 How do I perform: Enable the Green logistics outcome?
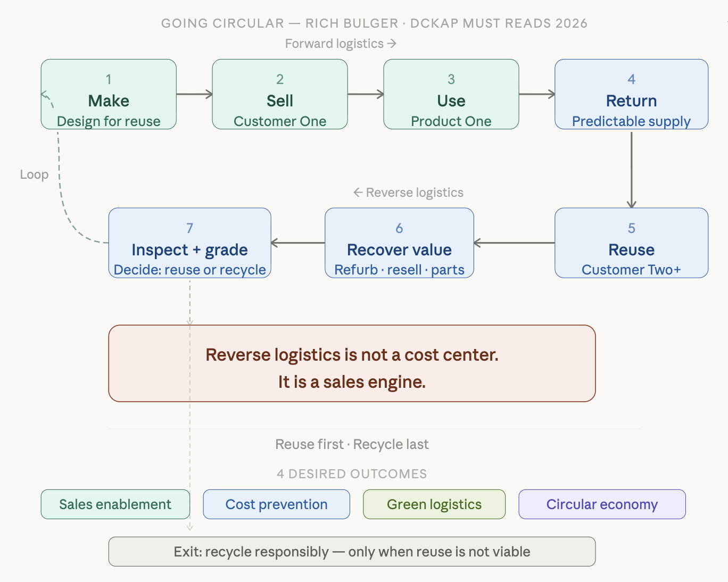[x=434, y=504]
